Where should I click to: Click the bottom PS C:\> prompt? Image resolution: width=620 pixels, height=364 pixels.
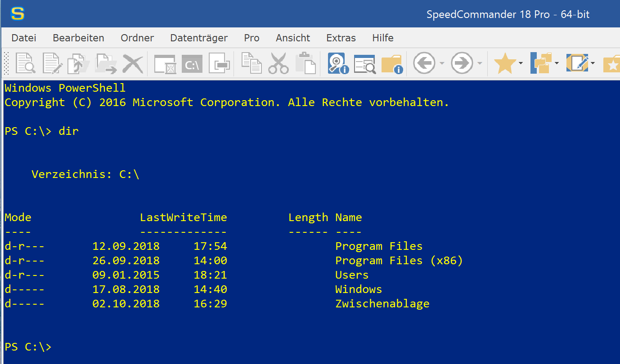pos(28,347)
